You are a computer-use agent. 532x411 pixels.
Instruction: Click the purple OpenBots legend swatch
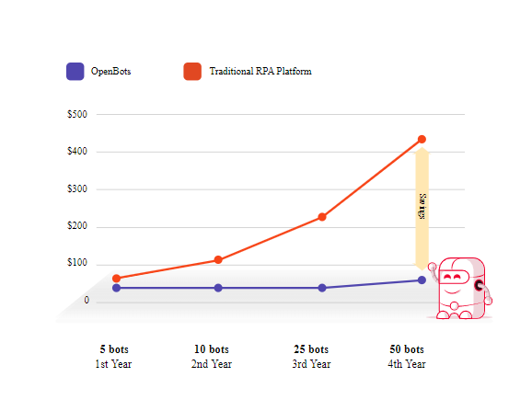pos(75,71)
